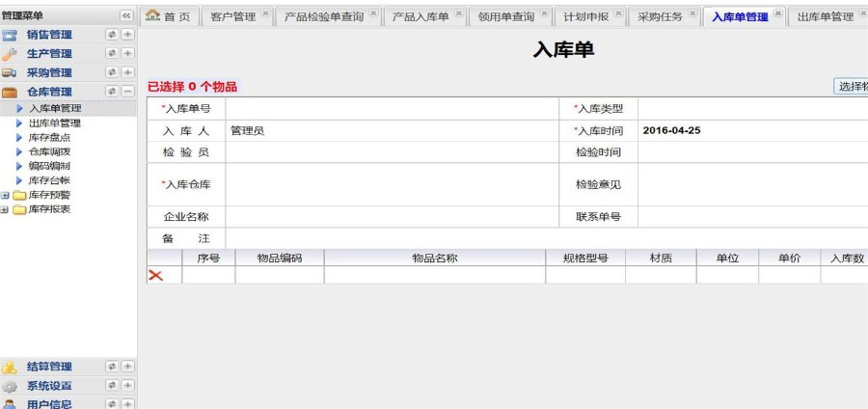Close the 计划申报 tab
The width and height of the screenshot is (868, 409).
point(618,14)
